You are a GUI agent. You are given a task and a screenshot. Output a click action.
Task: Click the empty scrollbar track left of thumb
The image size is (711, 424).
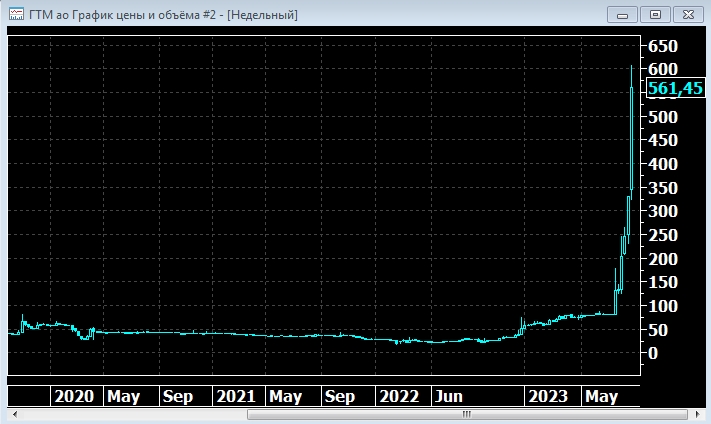point(130,415)
